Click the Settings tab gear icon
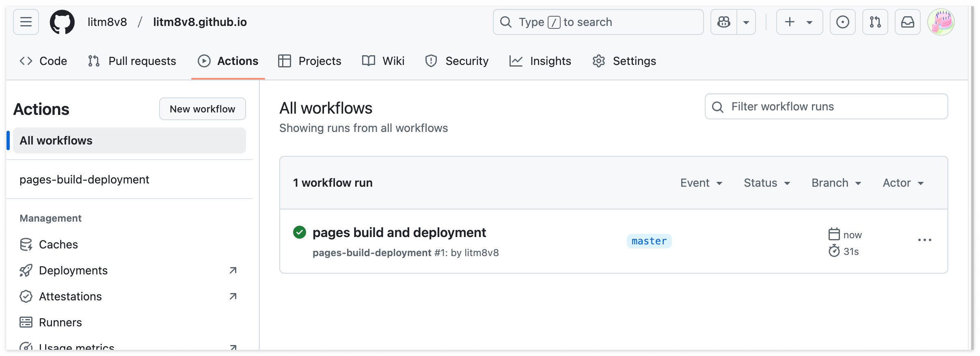 coord(599,61)
